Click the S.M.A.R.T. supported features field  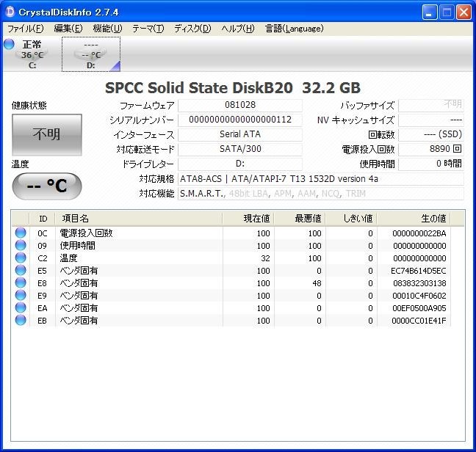pyautogui.click(x=321, y=194)
